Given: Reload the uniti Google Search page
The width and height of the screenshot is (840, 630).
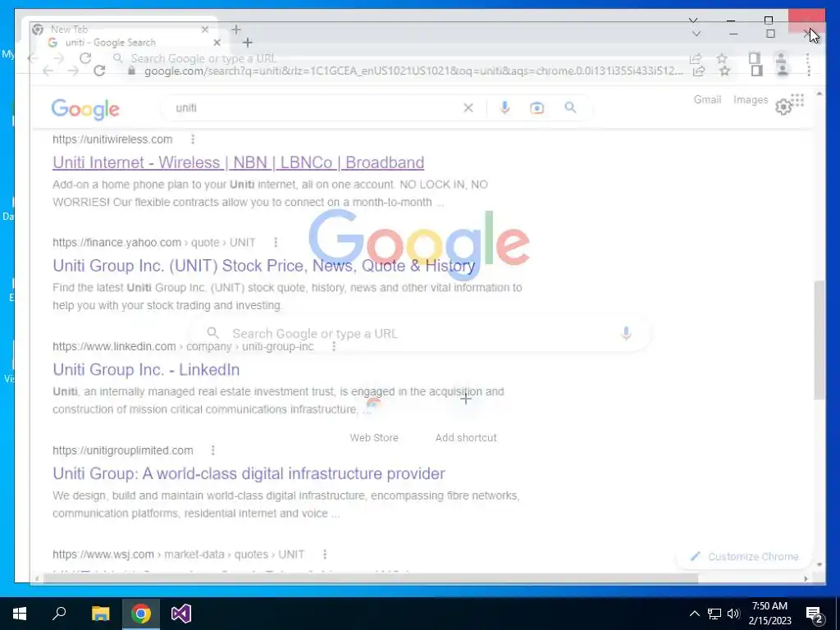Looking at the screenshot, I should [x=99, y=71].
